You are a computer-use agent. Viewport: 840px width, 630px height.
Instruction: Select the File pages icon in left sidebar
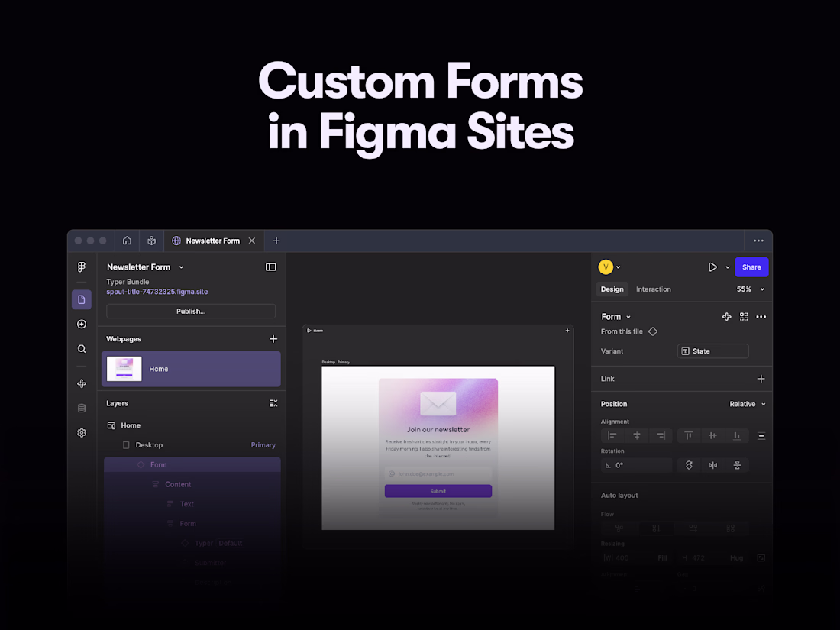pos(82,299)
